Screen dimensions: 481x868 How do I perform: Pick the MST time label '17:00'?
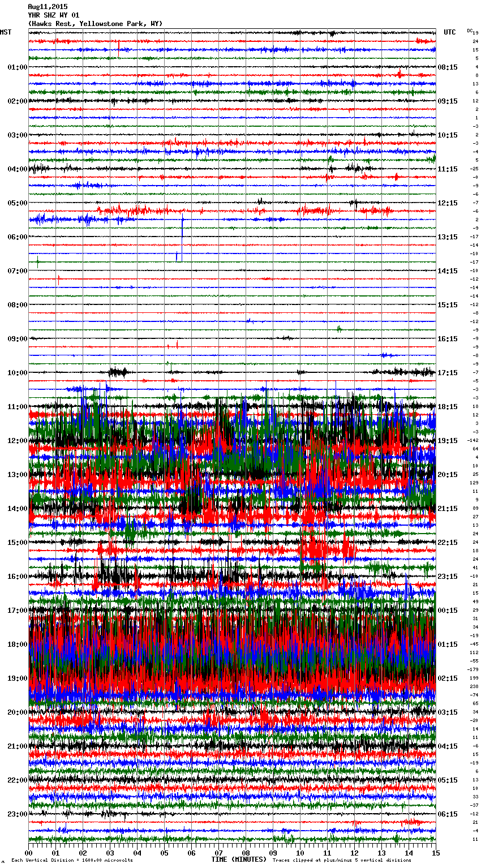(18, 611)
